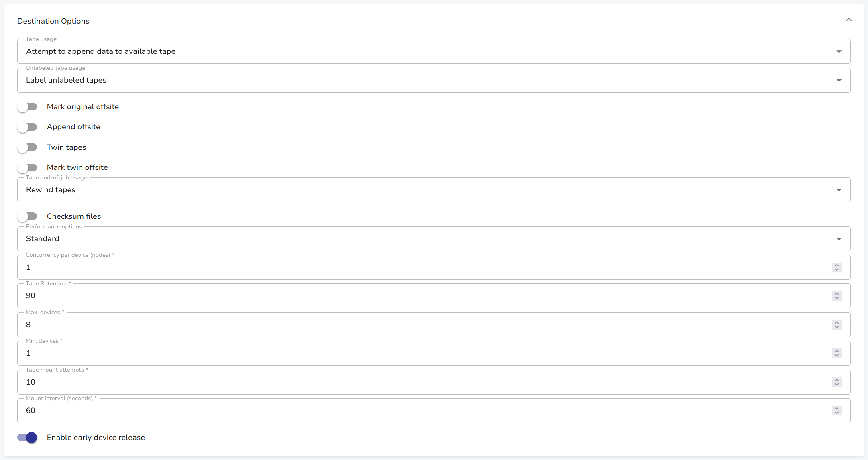The height and width of the screenshot is (460, 868).
Task: Disable early device release toggle
Action: 27,438
